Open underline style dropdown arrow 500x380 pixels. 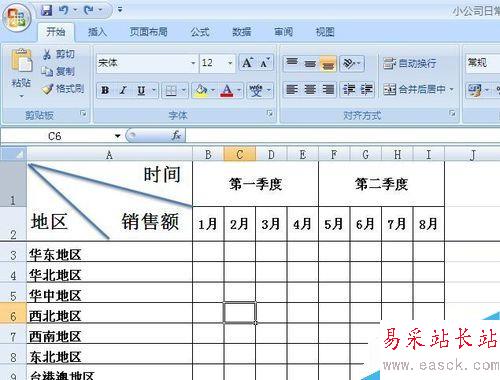point(154,90)
